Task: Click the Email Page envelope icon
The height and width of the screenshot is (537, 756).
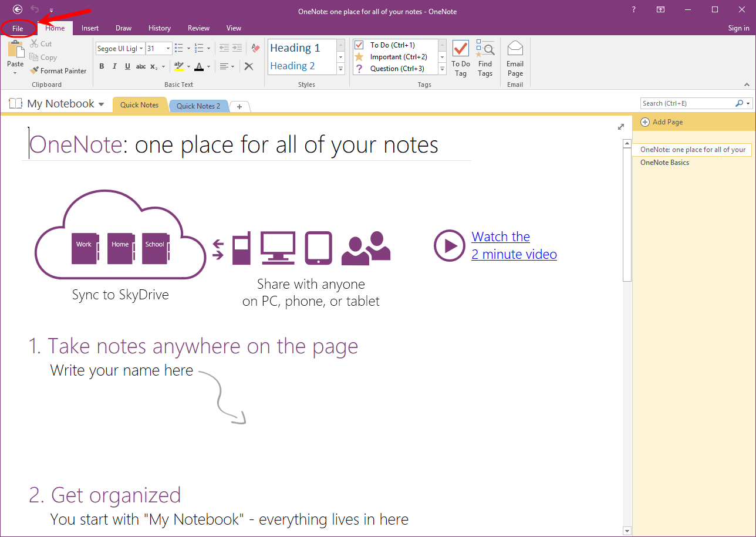Action: pos(515,48)
